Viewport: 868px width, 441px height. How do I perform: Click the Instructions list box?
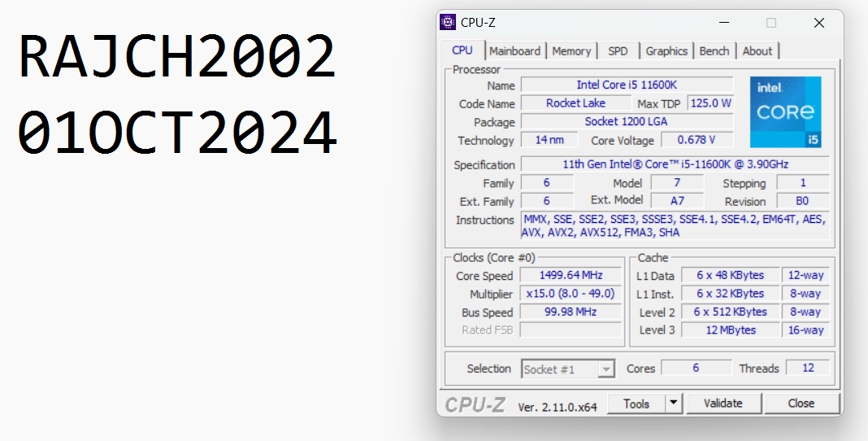pos(675,225)
